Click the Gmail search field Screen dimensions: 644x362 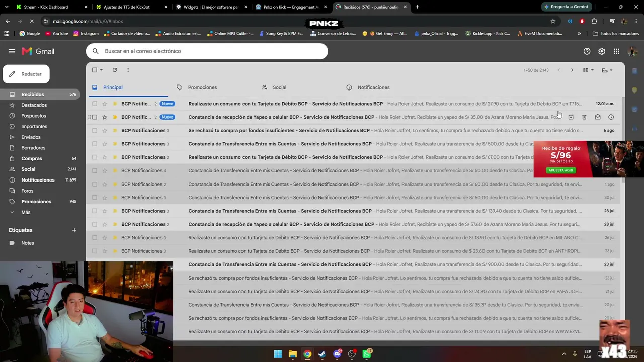click(x=207, y=51)
